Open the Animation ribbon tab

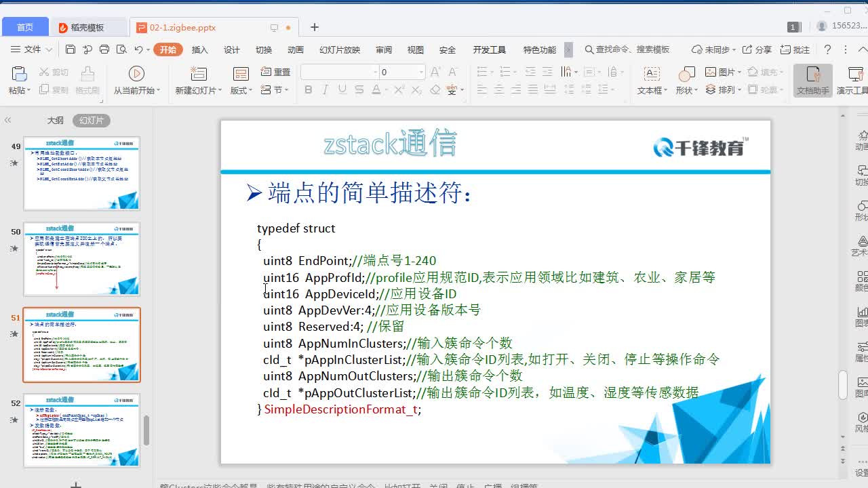pos(295,49)
